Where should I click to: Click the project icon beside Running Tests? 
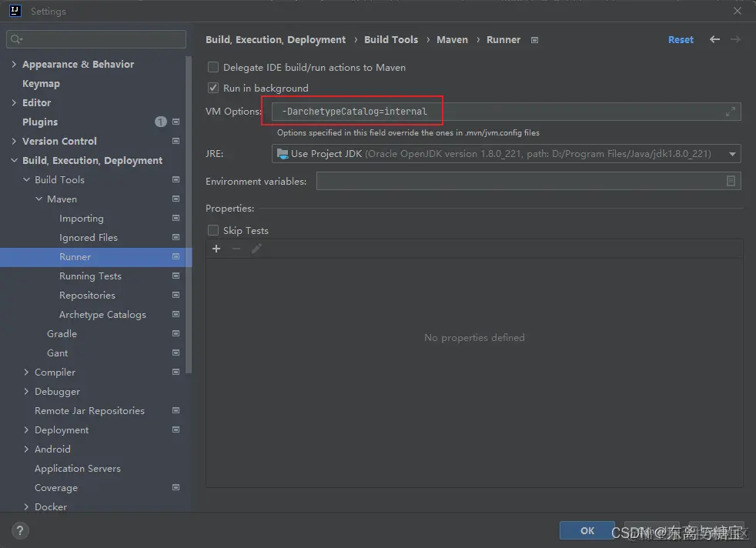coord(176,276)
